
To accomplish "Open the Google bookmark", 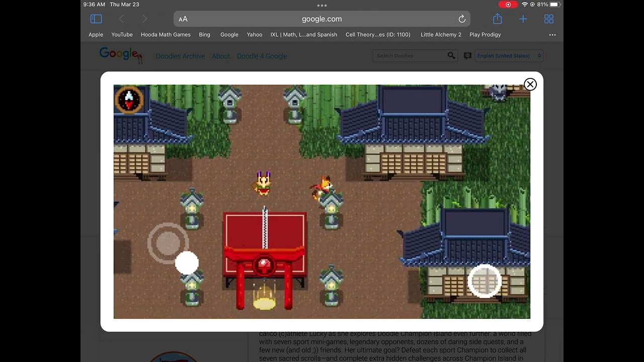I will pos(229,35).
